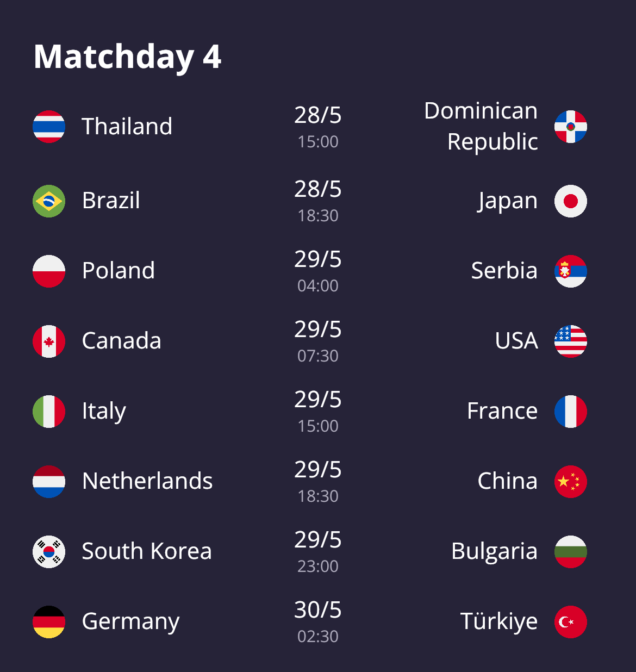The height and width of the screenshot is (672, 636).
Task: Select the 30/5 02:30 match time
Action: pyautogui.click(x=318, y=622)
